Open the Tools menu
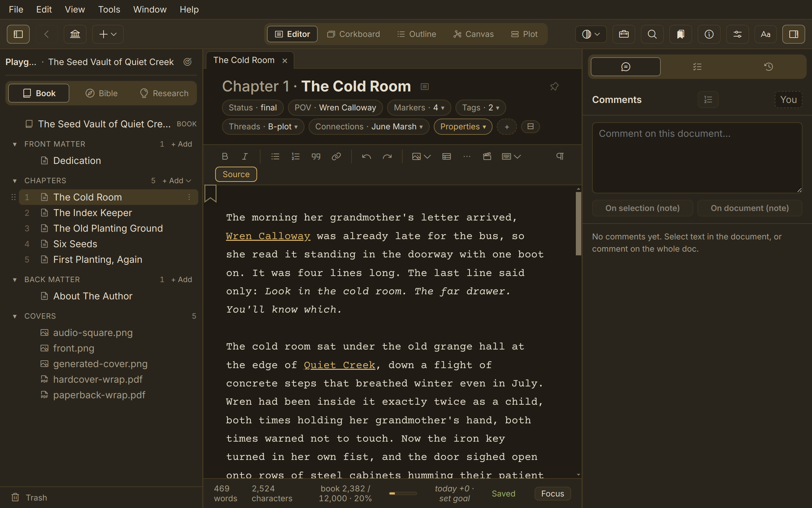The image size is (812, 508). tap(109, 9)
